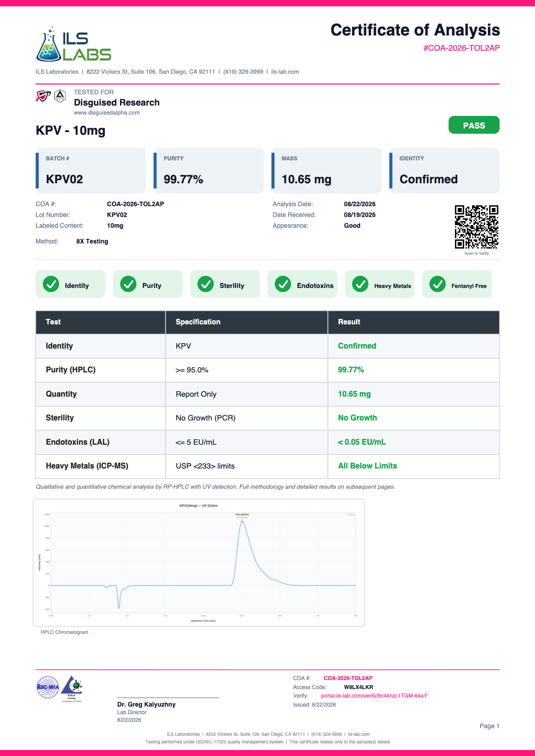Image resolution: width=535 pixels, height=756 pixels.
Task: Click the 'KPV - 10mg' product title
Action: click(71, 130)
